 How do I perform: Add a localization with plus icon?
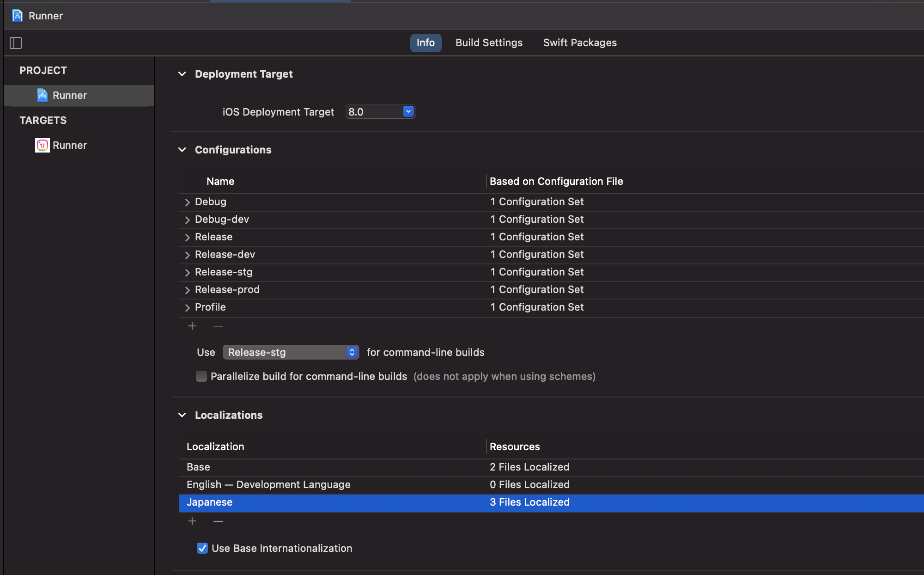(x=192, y=521)
